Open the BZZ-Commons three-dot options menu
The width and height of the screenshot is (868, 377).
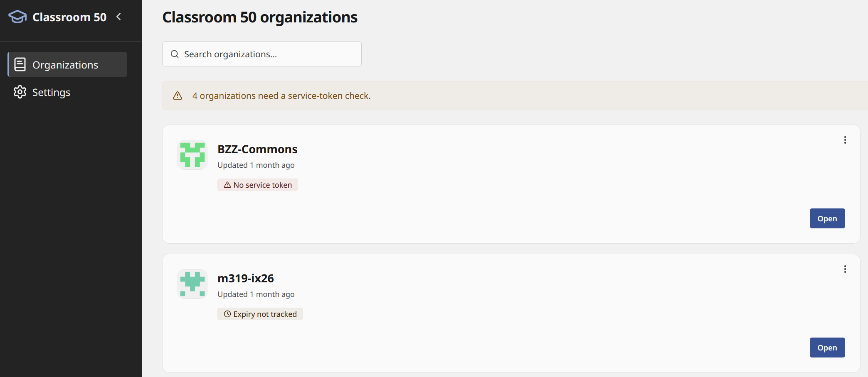point(845,140)
